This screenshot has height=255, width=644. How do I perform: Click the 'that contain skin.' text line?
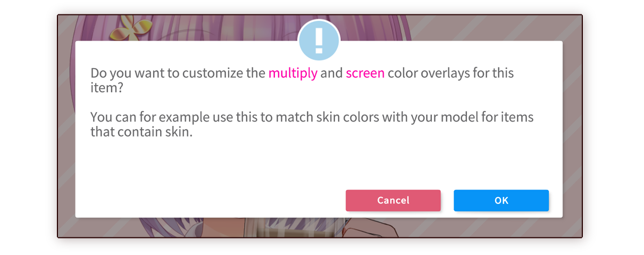point(141,132)
